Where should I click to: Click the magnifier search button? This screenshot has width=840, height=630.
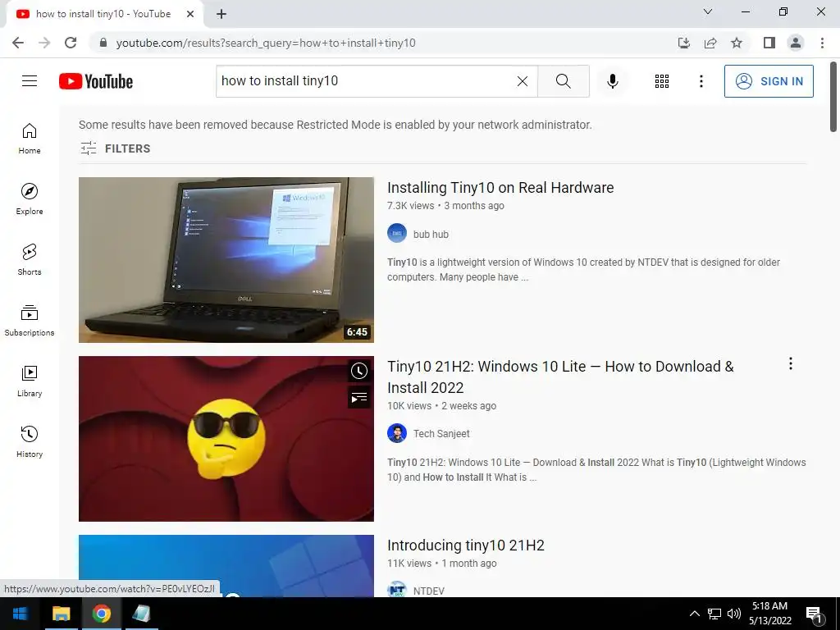point(563,81)
